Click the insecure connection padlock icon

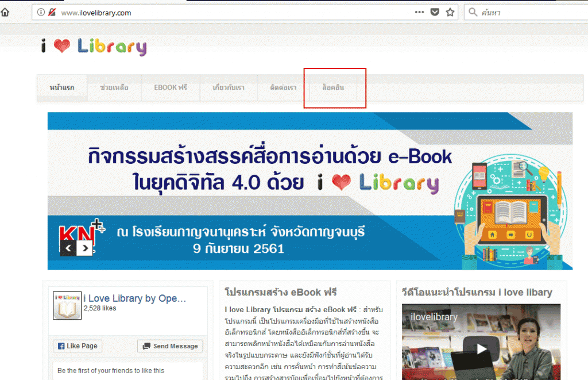[x=52, y=13]
